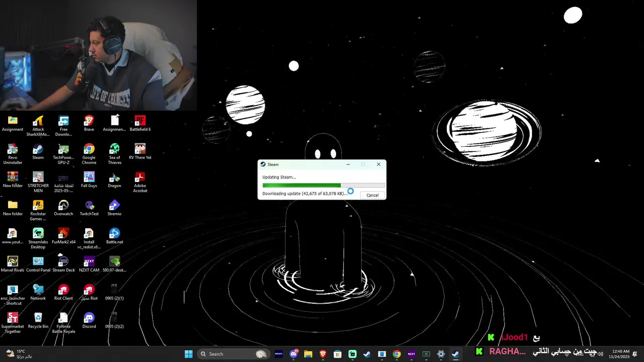The width and height of the screenshot is (644, 362).
Task: Select the Fall Guys desktop shortcut
Action: point(89,180)
